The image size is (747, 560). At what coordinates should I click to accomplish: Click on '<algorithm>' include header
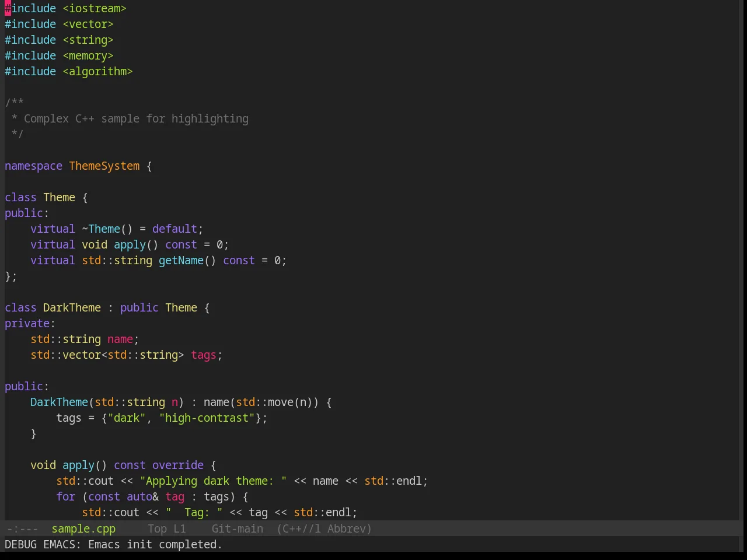tap(98, 71)
